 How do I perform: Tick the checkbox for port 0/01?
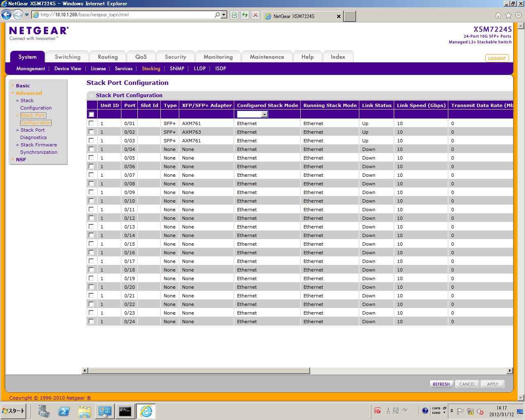[91, 123]
